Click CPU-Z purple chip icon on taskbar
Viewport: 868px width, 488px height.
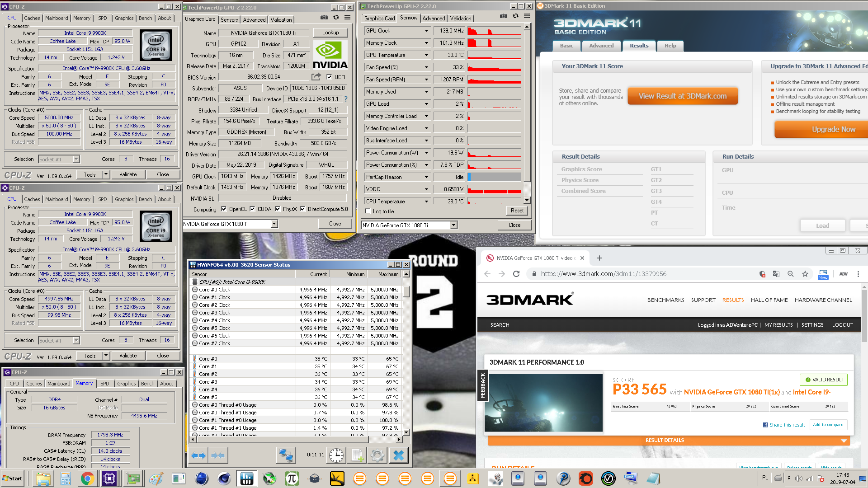109,479
